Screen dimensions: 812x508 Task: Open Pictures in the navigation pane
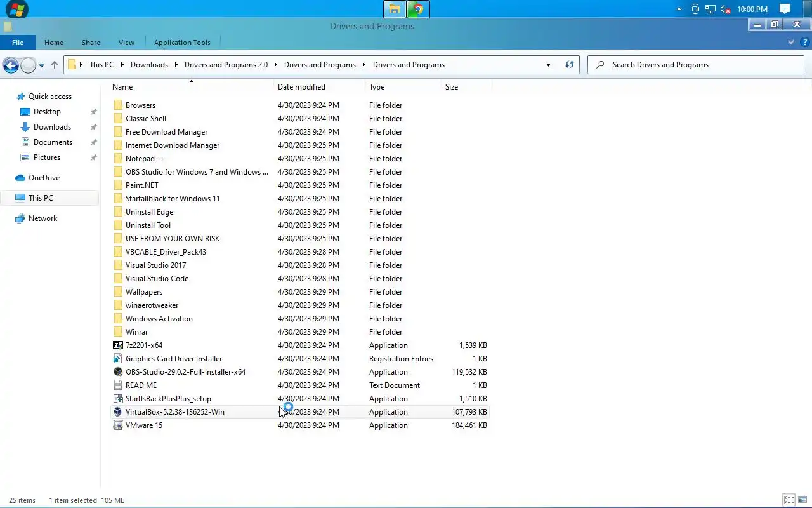pos(47,157)
